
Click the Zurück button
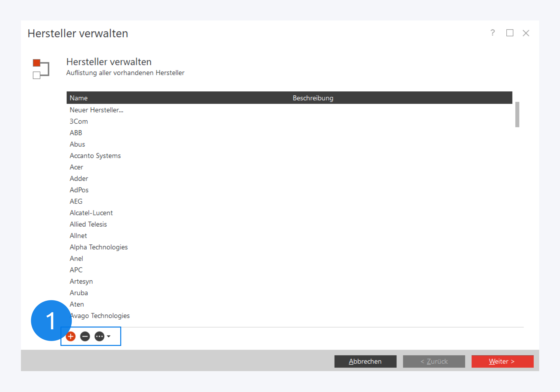434,361
